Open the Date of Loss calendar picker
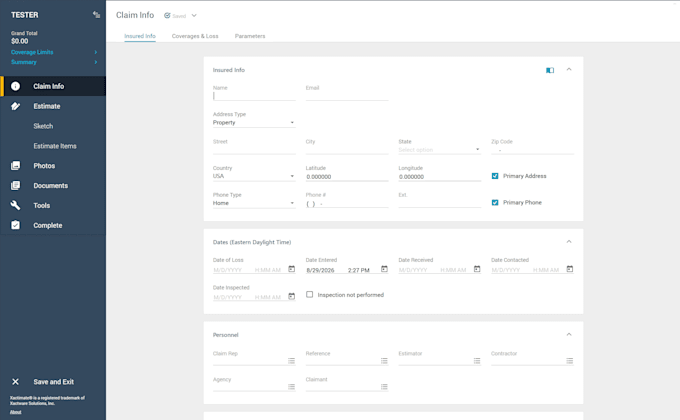The width and height of the screenshot is (680, 420). (291, 269)
